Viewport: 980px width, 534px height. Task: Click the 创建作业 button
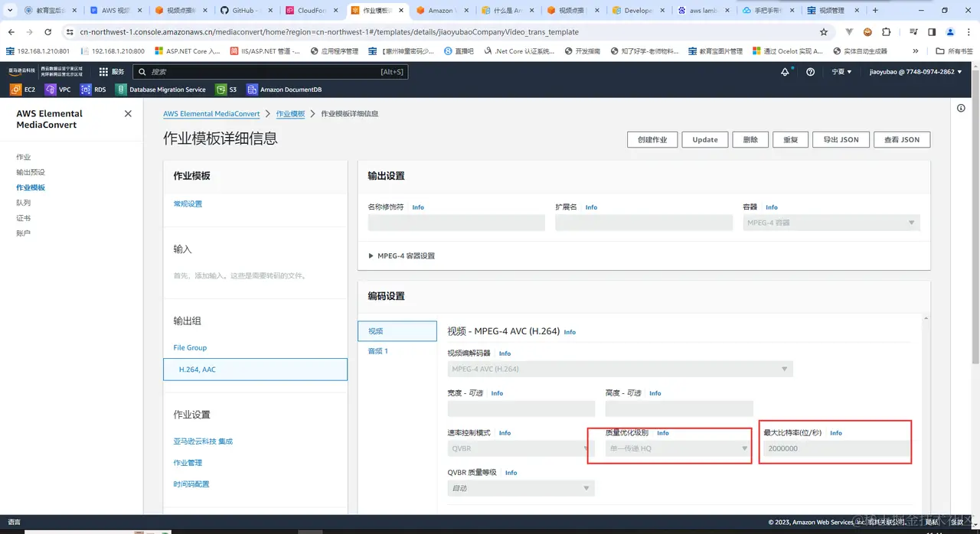coord(652,140)
